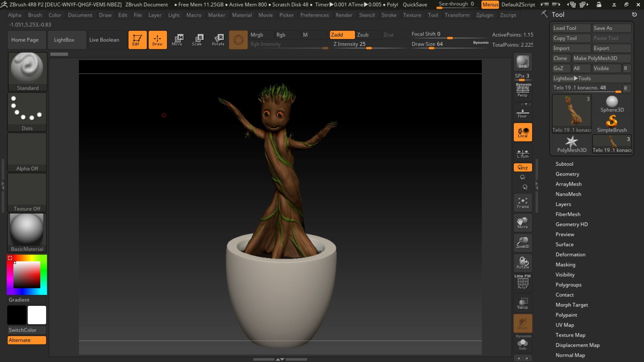
Task: Select the SimpleBrush tool
Action: (612, 124)
